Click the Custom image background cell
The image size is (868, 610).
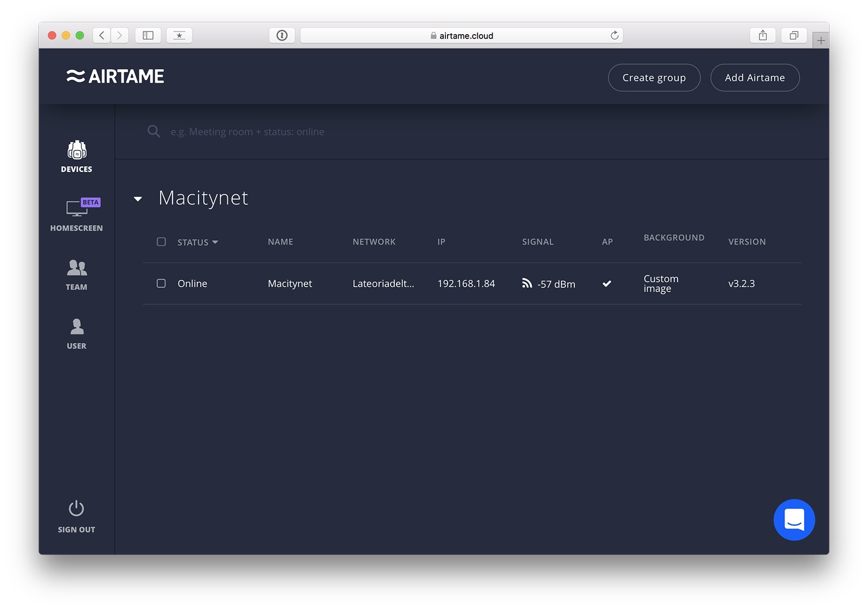661,284
